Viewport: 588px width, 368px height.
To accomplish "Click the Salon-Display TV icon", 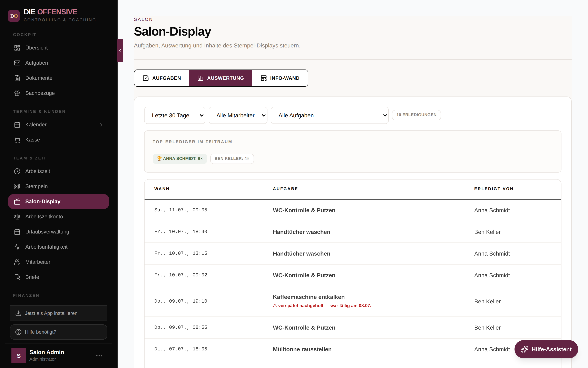I will coord(17,202).
